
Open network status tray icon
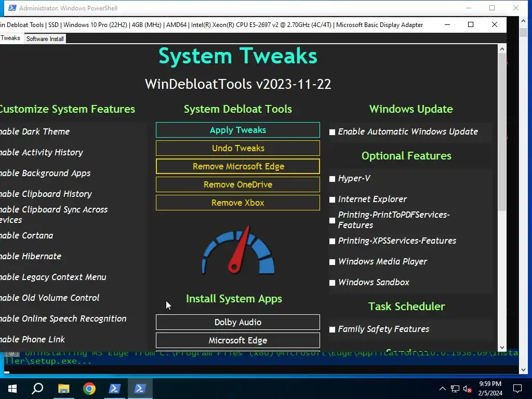coord(455,389)
